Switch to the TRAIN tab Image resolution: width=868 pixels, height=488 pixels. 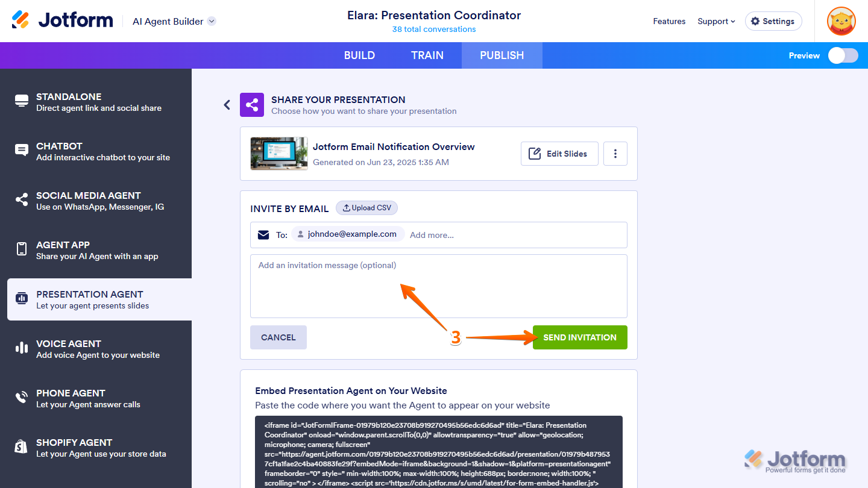pos(427,55)
